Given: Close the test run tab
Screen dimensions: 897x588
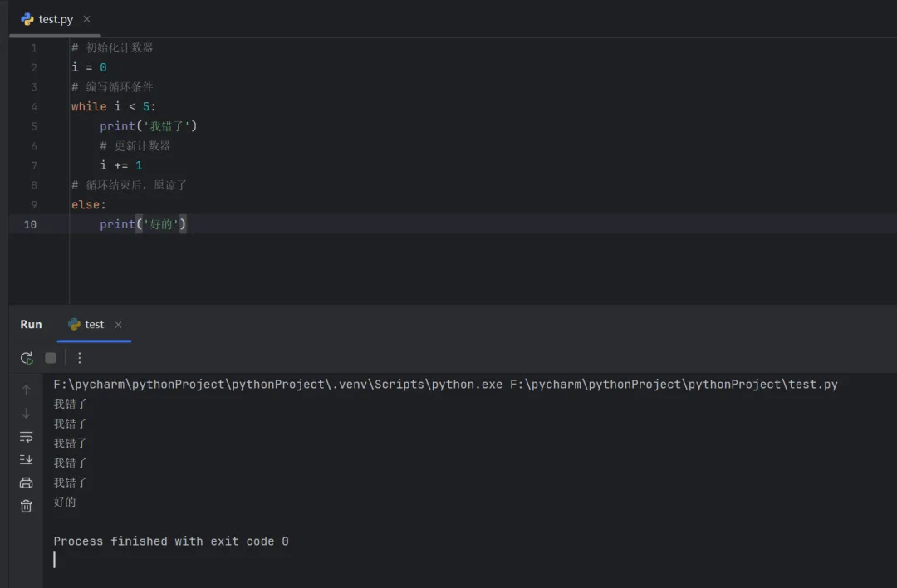Looking at the screenshot, I should [x=118, y=325].
